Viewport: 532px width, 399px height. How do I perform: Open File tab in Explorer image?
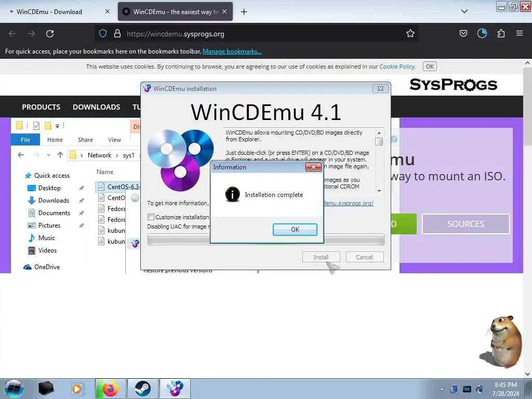[25, 140]
